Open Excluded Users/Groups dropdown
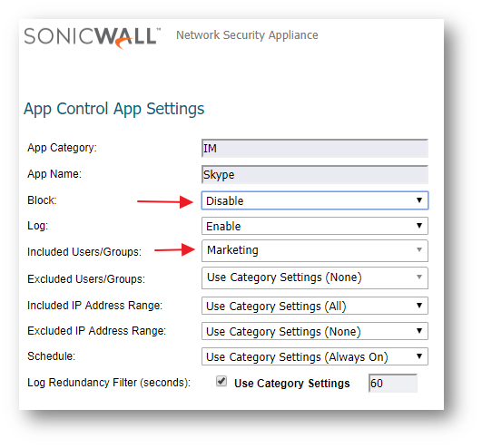482x448 pixels. (315, 278)
